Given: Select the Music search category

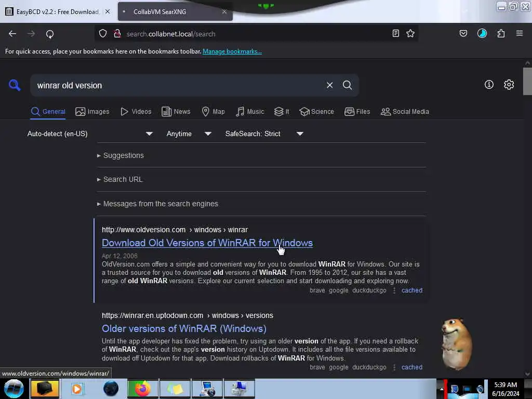Looking at the screenshot, I should click(250, 112).
